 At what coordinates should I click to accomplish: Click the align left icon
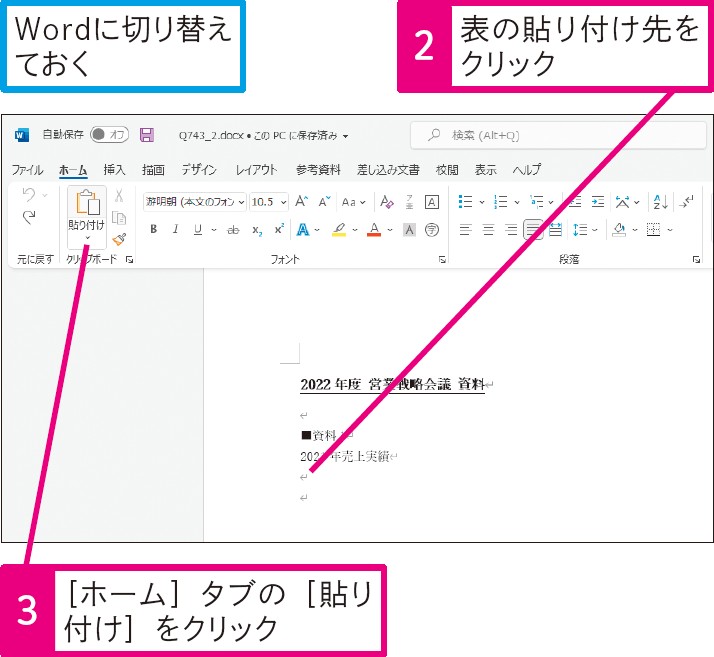coord(465,230)
